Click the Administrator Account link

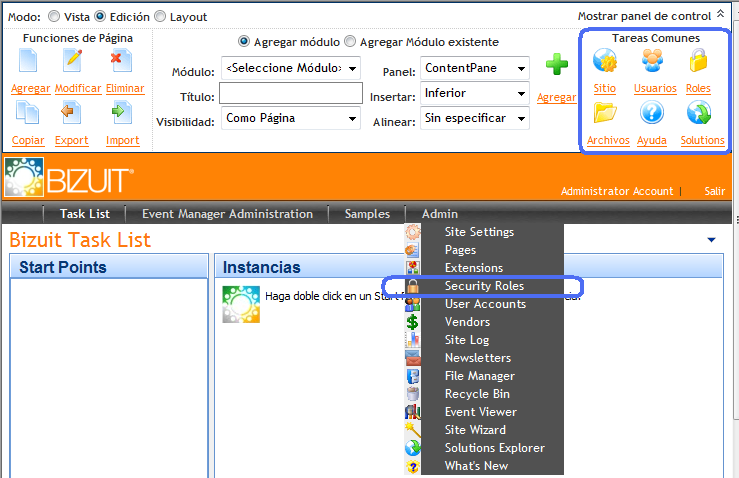[x=616, y=190]
